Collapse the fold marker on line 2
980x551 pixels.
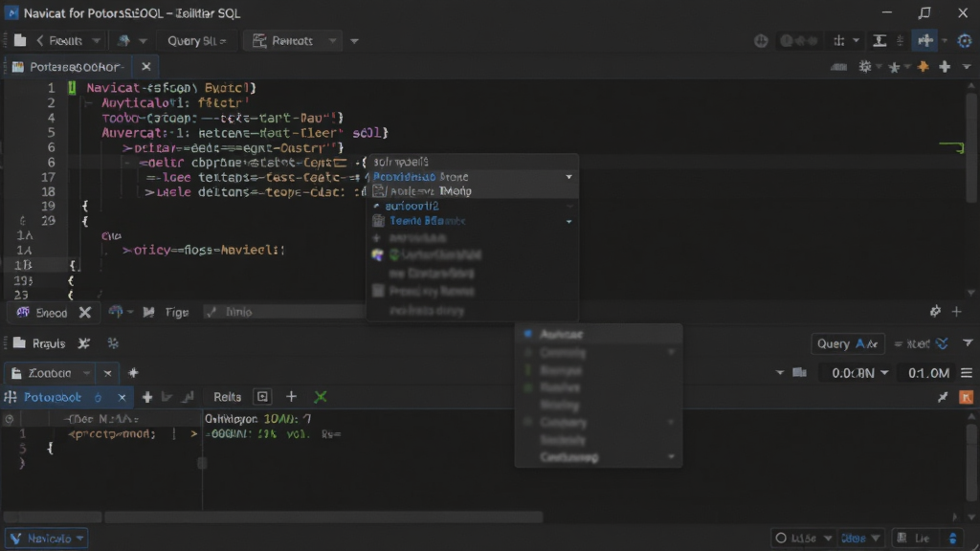pyautogui.click(x=89, y=103)
